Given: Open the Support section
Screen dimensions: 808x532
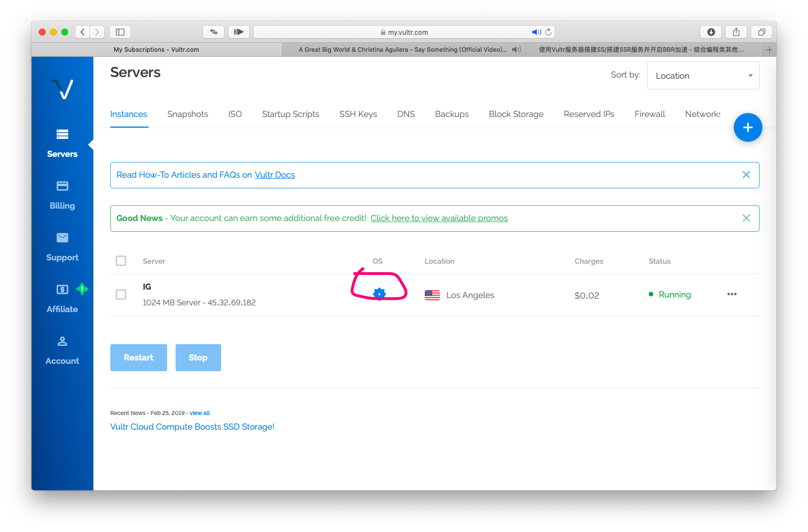Looking at the screenshot, I should pos(62,247).
